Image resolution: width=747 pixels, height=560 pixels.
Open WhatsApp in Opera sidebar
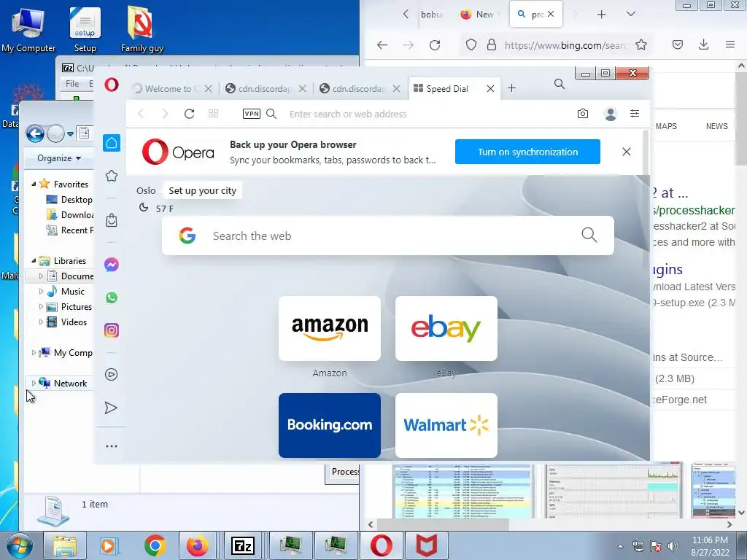pyautogui.click(x=112, y=297)
